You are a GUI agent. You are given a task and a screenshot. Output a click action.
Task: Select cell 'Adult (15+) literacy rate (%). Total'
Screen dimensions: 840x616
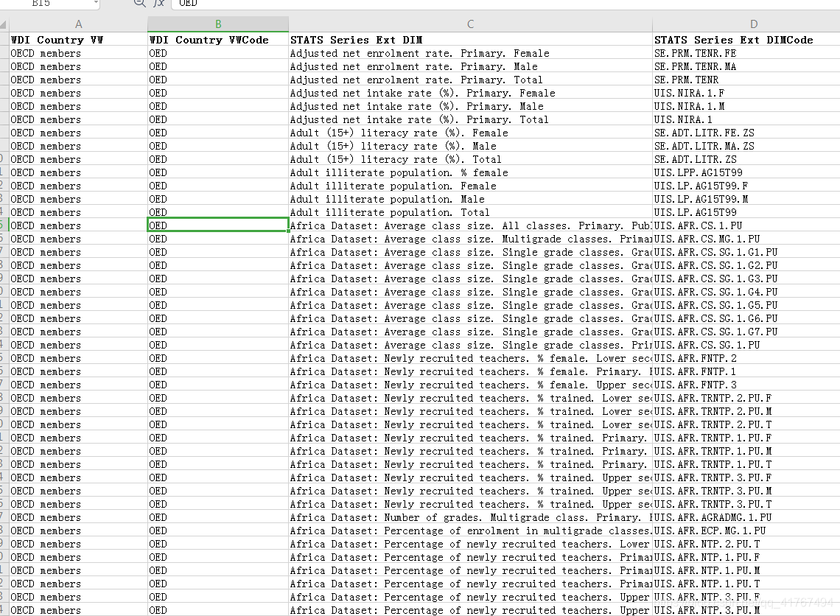point(470,159)
